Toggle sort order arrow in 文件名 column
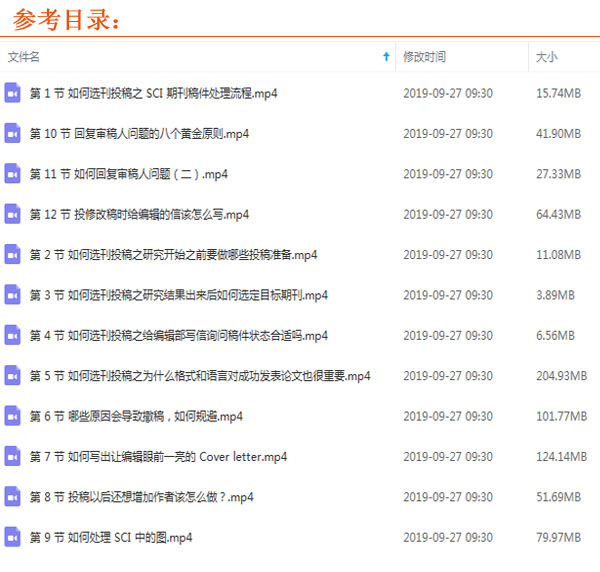Screen dimensions: 600x572 (x=386, y=57)
